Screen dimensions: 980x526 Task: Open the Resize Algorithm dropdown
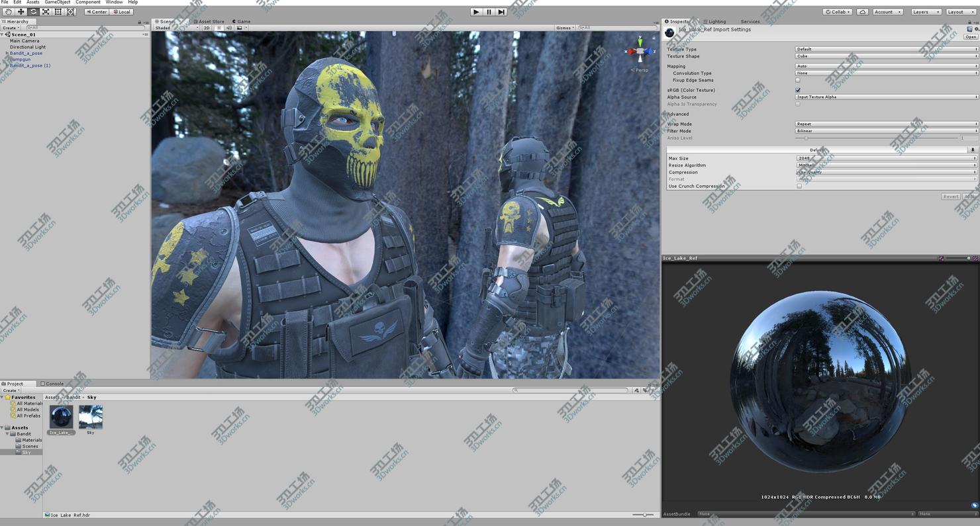click(x=887, y=165)
